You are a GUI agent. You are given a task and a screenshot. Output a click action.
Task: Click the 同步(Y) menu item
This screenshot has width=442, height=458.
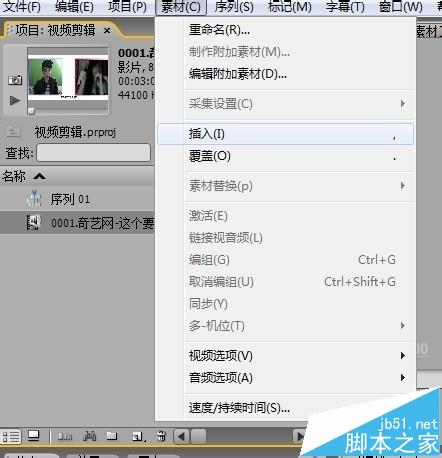pos(286,304)
